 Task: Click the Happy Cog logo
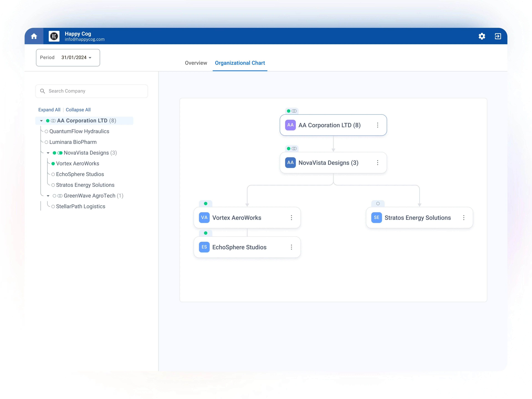[x=54, y=36]
